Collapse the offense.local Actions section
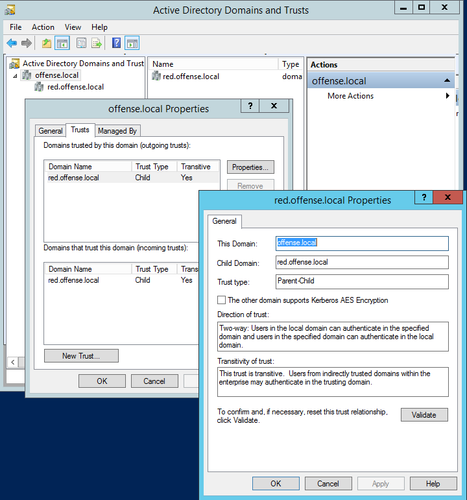The width and height of the screenshot is (467, 500). 447,81
